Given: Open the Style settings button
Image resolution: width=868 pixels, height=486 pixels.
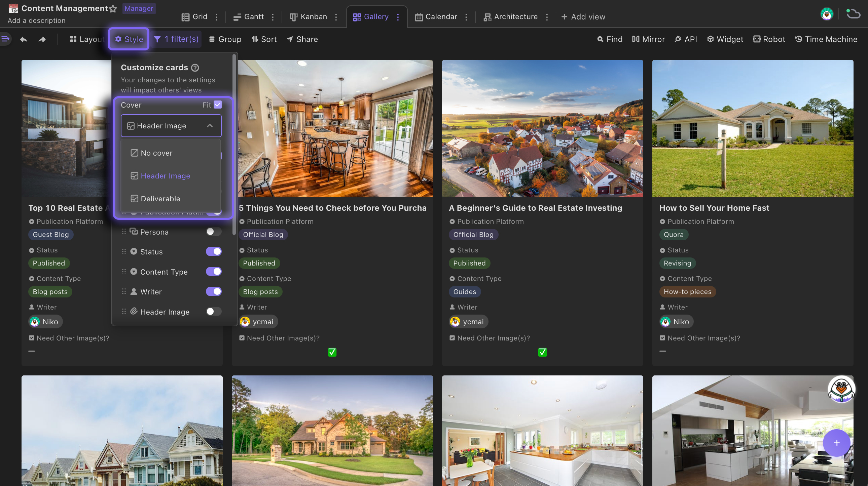Looking at the screenshot, I should point(129,39).
